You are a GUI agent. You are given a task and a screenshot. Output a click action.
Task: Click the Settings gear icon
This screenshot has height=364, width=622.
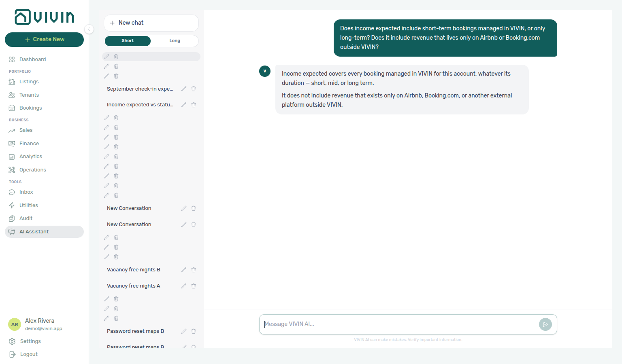[x=12, y=341]
